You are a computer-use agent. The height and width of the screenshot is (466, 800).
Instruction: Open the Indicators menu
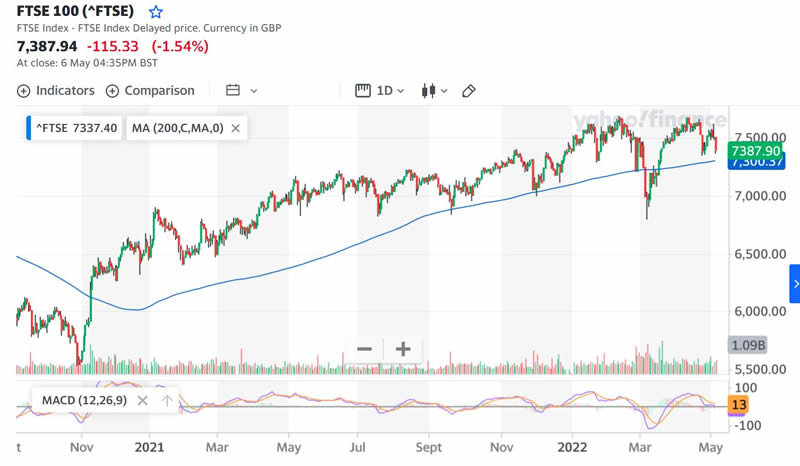[56, 91]
